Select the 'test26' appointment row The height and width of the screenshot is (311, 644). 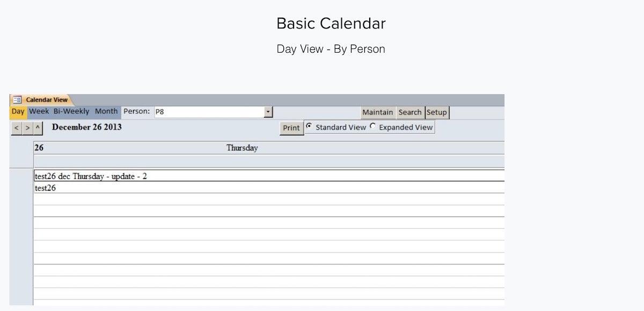pyautogui.click(x=45, y=188)
